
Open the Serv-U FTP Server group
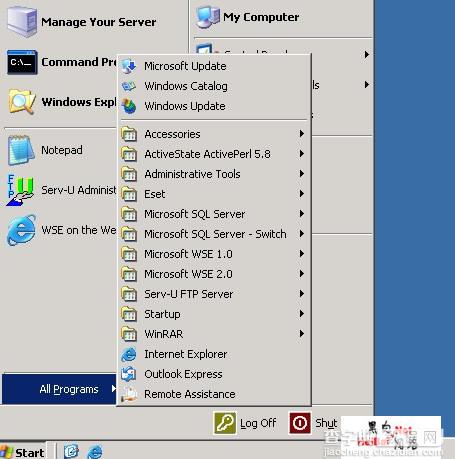[214, 294]
